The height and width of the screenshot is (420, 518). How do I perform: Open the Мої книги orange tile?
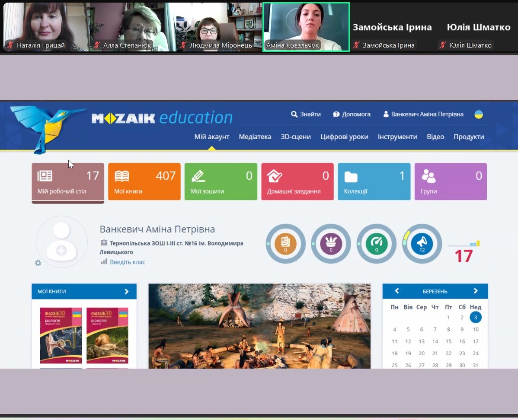tap(144, 181)
